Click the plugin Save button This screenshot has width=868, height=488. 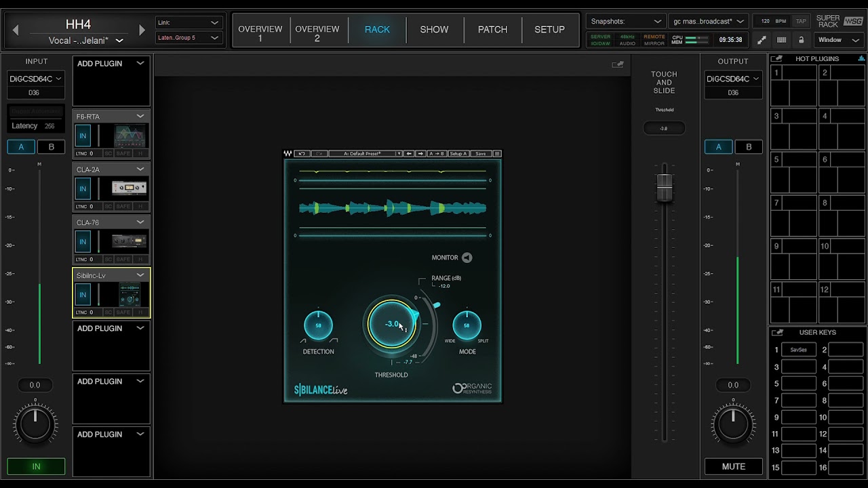click(x=480, y=154)
